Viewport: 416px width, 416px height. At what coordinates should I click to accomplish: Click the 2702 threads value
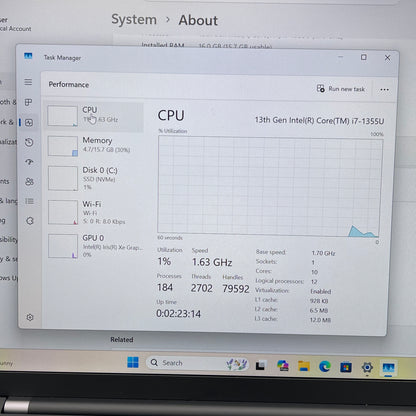(x=202, y=288)
